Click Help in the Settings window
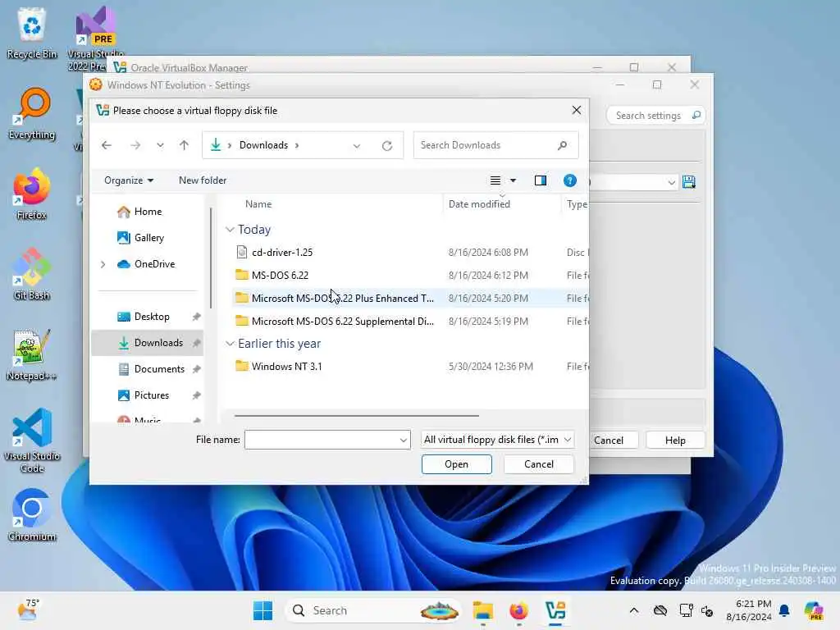 point(675,441)
